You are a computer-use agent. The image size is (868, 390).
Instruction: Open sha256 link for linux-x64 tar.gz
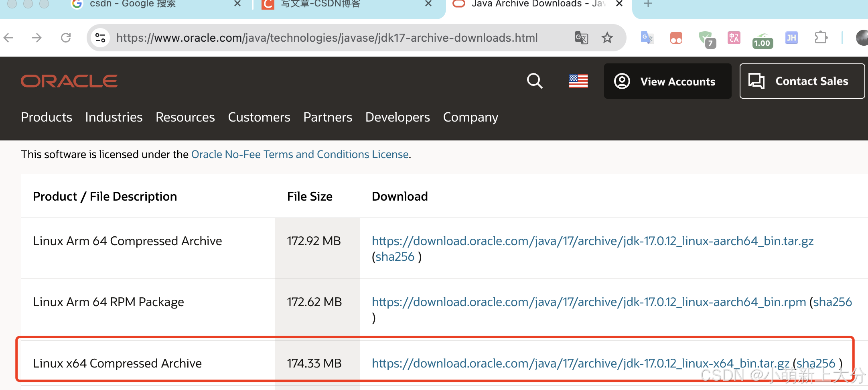816,364
